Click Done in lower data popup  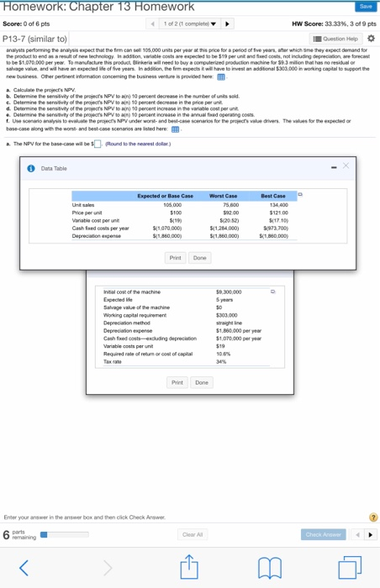[202, 382]
